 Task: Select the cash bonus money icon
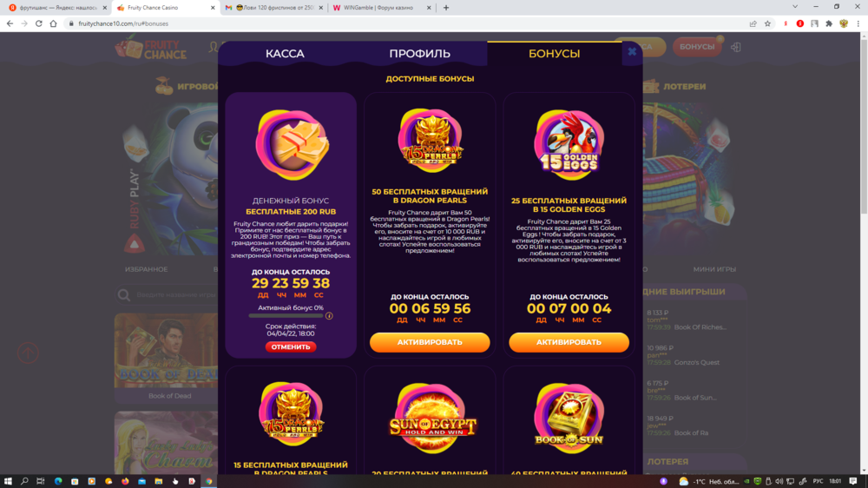pyautogui.click(x=291, y=145)
